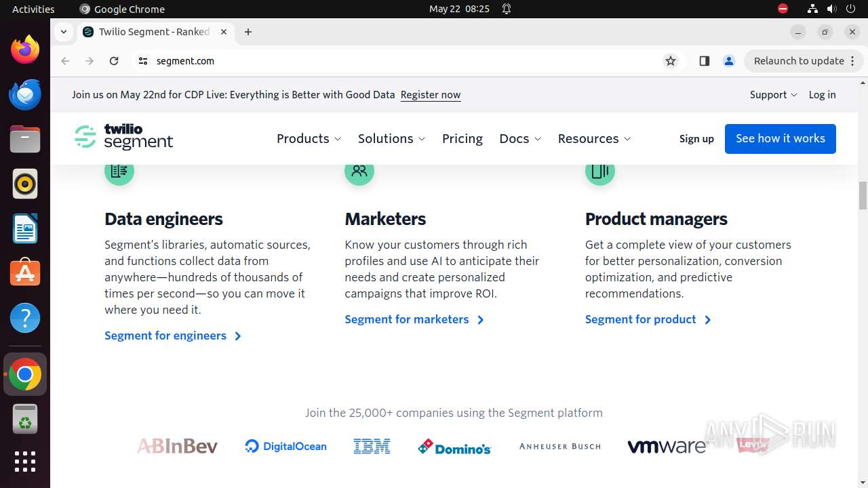
Task: Expand the Docs menu
Action: point(520,138)
